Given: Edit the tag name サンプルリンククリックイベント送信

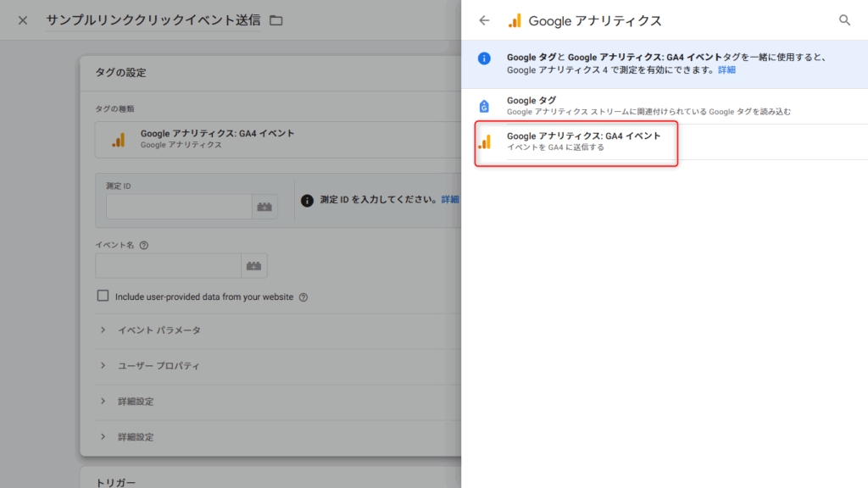Looking at the screenshot, I should (x=153, y=20).
